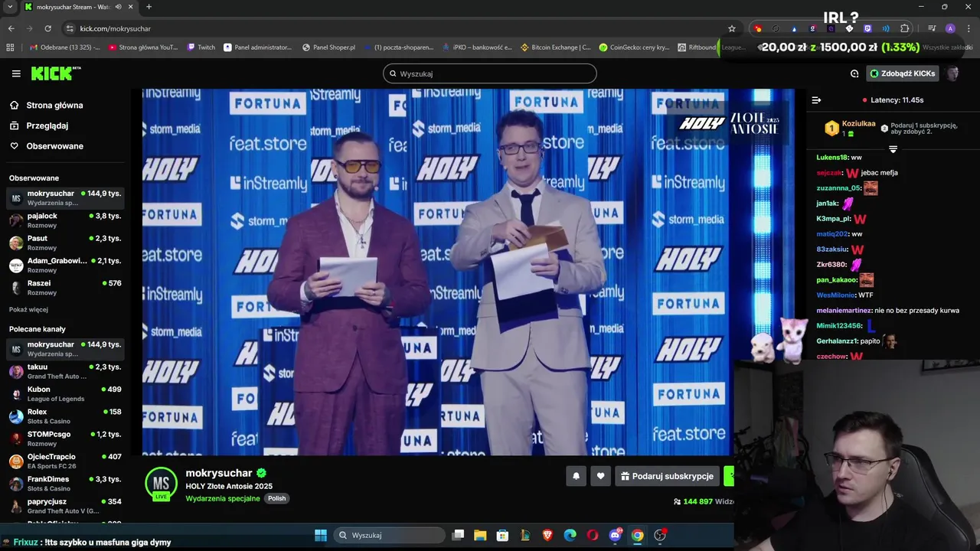Click Zdobądź KICKs button
980x551 pixels.
pos(903,73)
